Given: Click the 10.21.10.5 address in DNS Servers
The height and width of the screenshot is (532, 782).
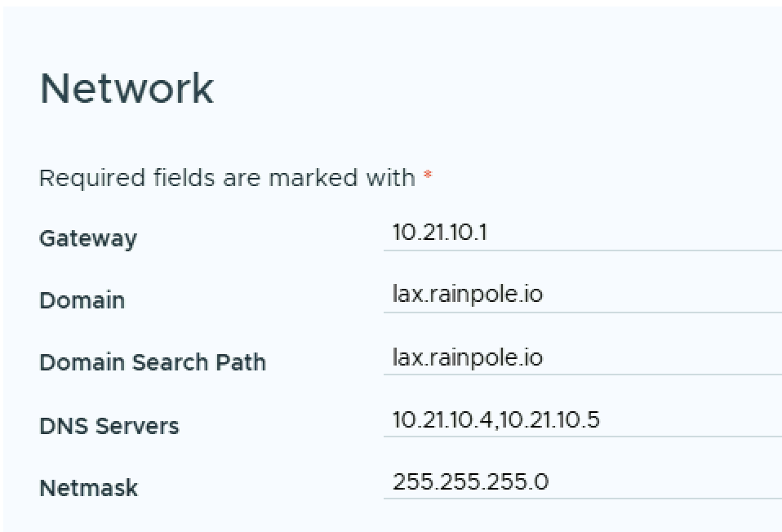Looking at the screenshot, I should click(549, 419).
